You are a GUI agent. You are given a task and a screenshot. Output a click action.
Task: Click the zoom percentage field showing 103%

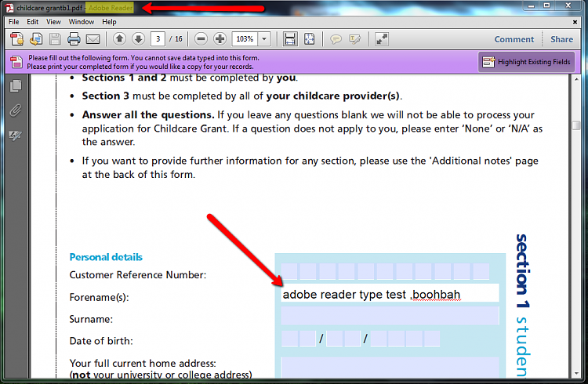[x=245, y=39]
